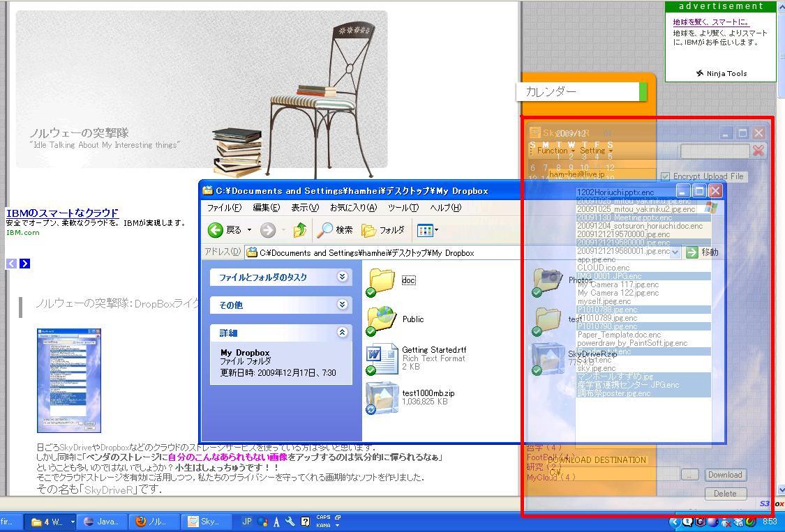Collapse the 詳細 details panel

click(343, 333)
